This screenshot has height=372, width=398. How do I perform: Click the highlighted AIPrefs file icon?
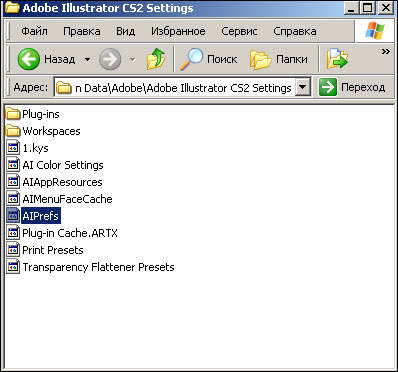pyautogui.click(x=13, y=216)
